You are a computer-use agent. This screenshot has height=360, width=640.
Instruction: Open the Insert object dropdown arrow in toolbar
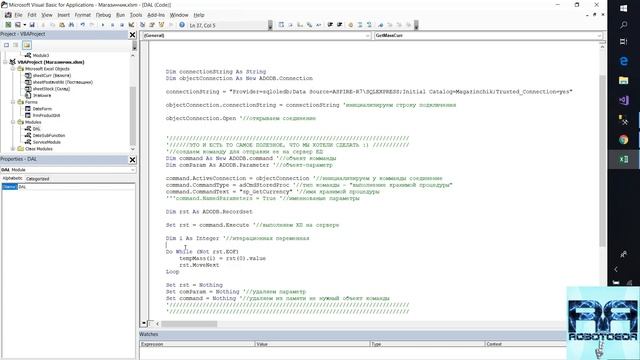(x=24, y=25)
